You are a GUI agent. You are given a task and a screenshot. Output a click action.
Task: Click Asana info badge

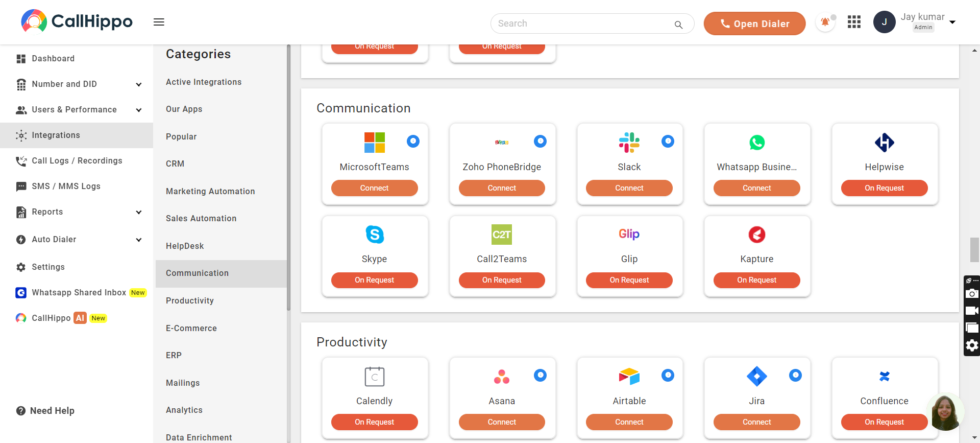(x=540, y=376)
